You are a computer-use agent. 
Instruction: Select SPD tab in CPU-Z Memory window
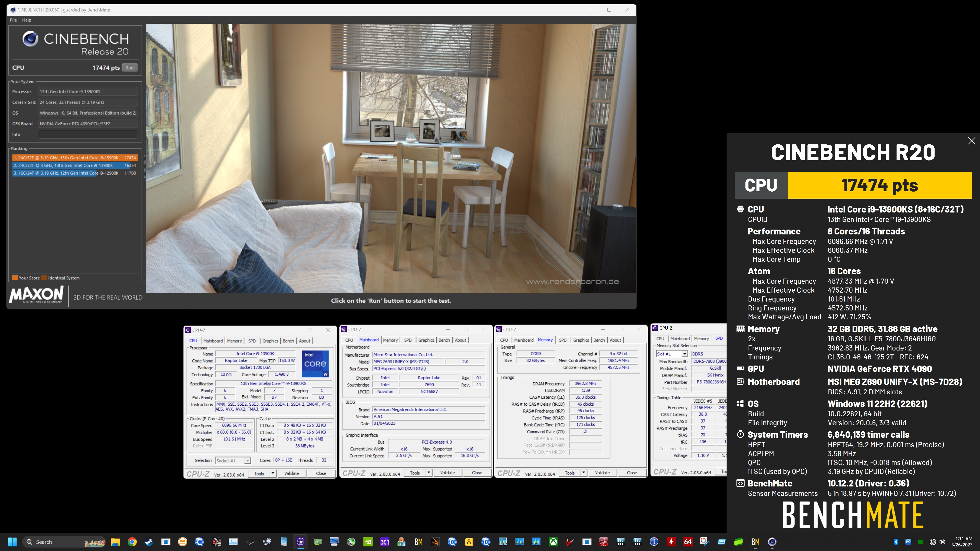[x=563, y=340]
